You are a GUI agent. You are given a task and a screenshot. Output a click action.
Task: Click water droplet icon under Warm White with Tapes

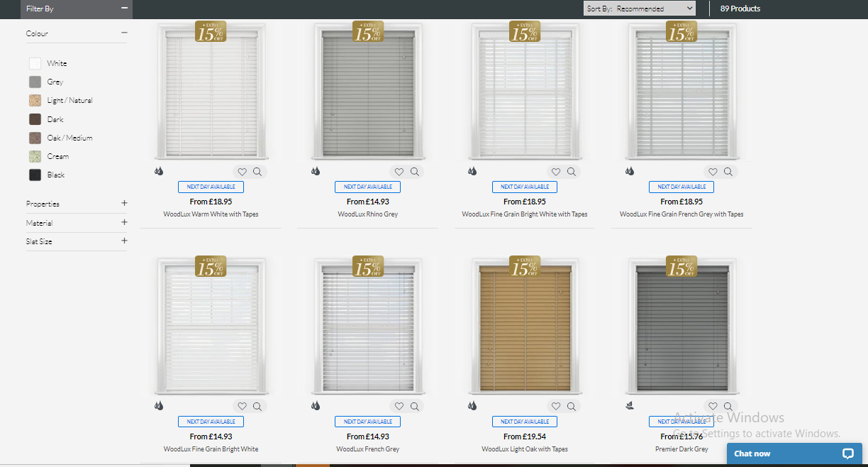[x=159, y=171]
